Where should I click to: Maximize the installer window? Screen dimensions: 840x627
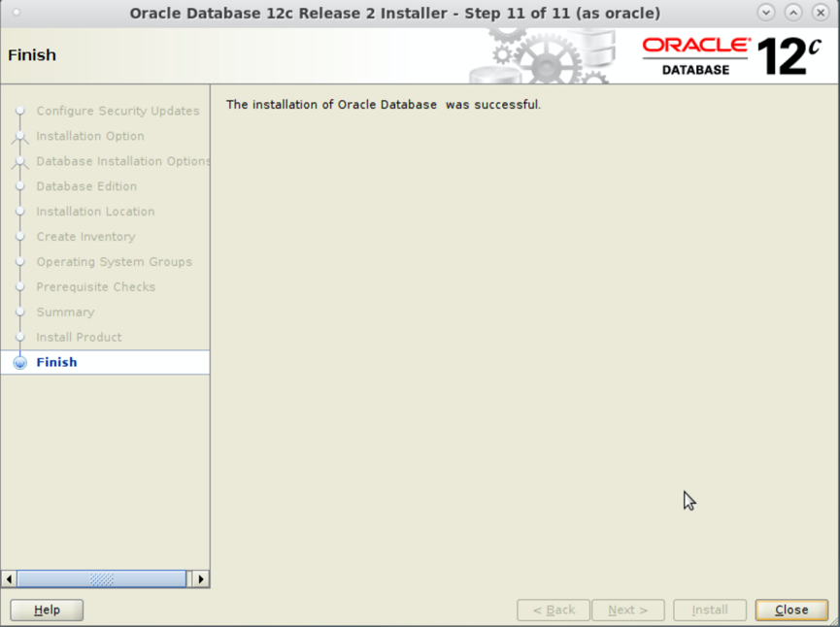pyautogui.click(x=793, y=13)
